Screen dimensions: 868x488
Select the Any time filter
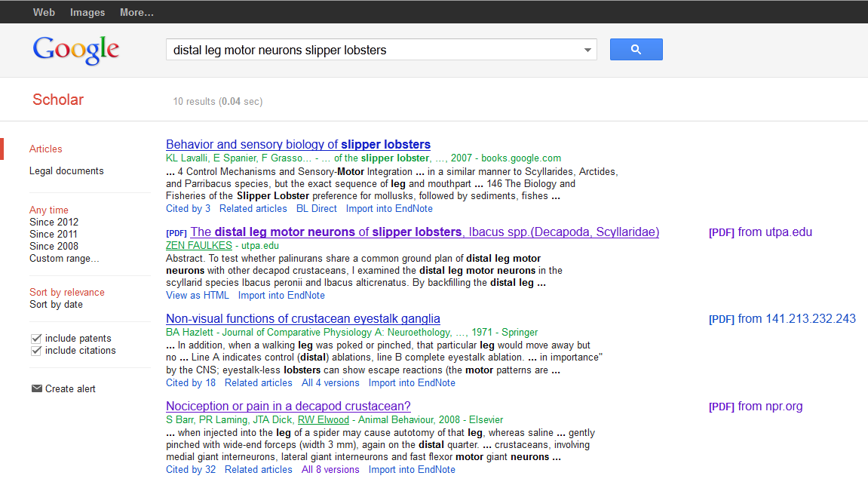point(49,210)
